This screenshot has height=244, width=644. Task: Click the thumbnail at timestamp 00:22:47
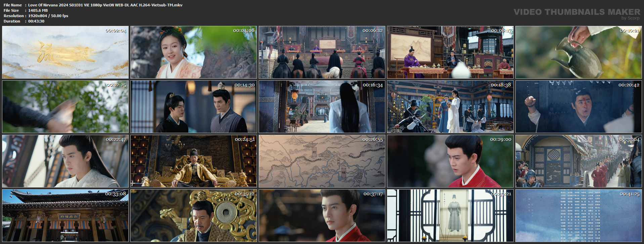click(65, 161)
